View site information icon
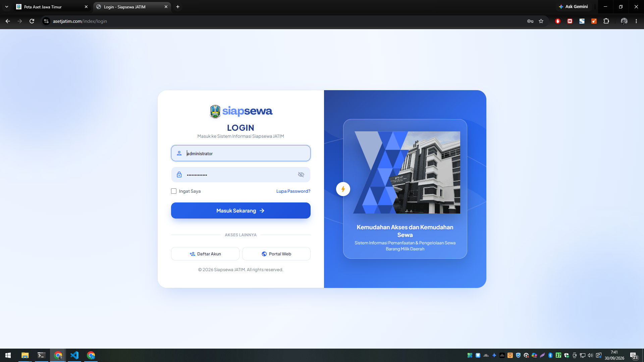 pos(46,21)
